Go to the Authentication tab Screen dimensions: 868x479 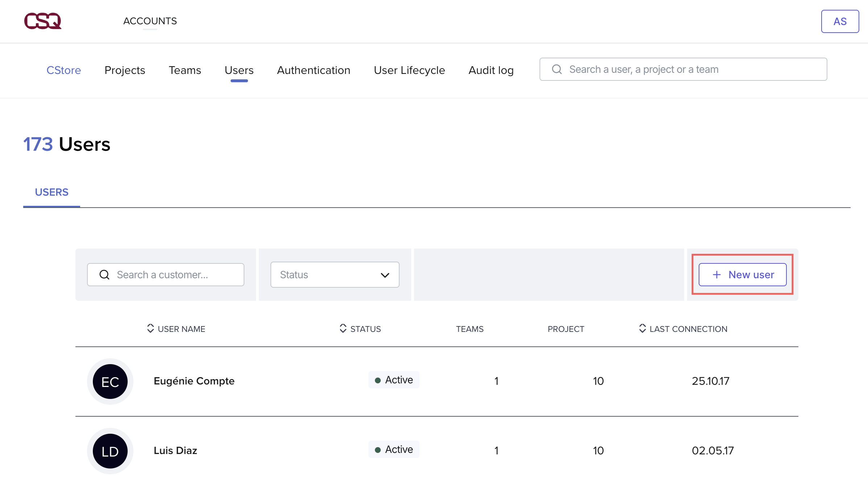(x=313, y=70)
